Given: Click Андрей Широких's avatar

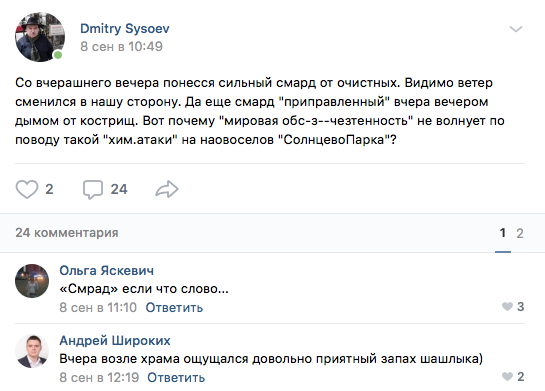Looking at the screenshot, I should tap(32, 351).
